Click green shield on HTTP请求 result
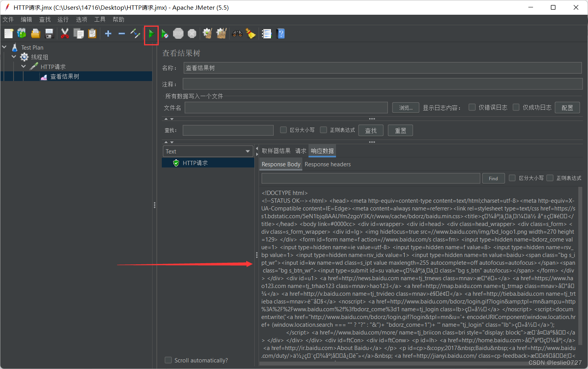The image size is (588, 369). click(x=176, y=163)
